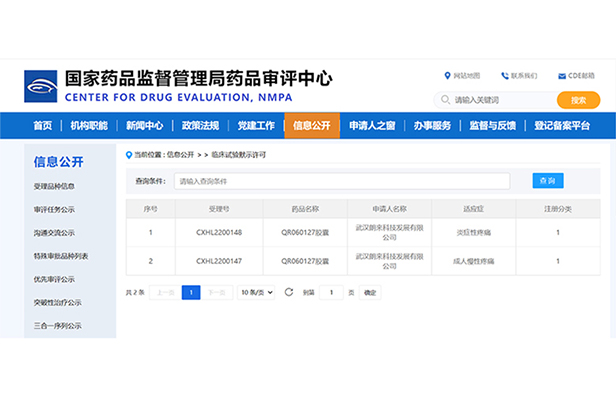Viewport: 616px width, 396px height.
Task: Click the orange 搜索 button
Action: [578, 100]
